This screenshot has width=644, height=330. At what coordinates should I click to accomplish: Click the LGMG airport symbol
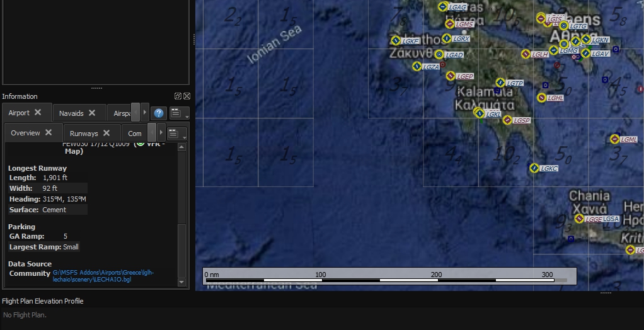[554, 50]
